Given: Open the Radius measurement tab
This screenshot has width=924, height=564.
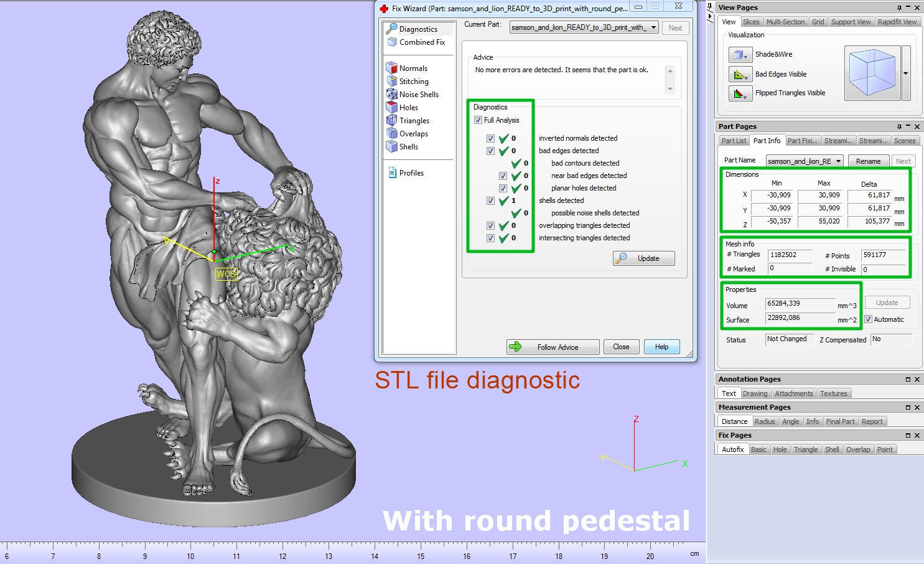Looking at the screenshot, I should point(765,421).
